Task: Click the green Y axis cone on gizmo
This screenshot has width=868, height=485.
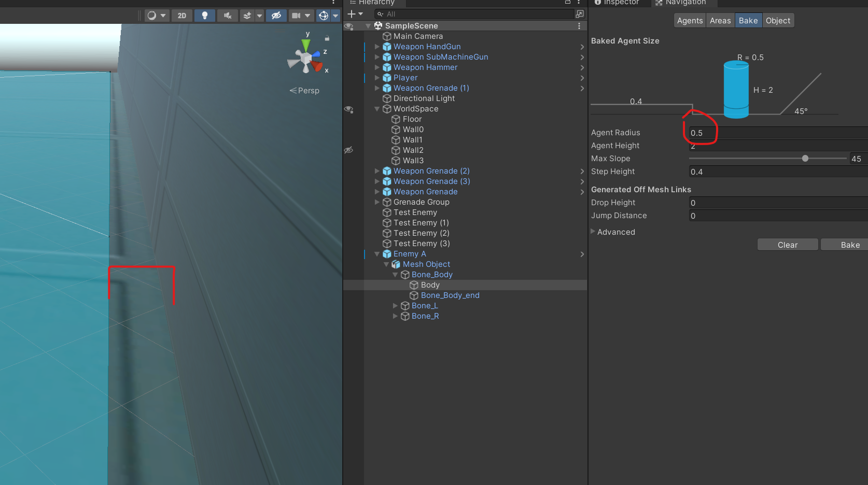Action: 306,45
